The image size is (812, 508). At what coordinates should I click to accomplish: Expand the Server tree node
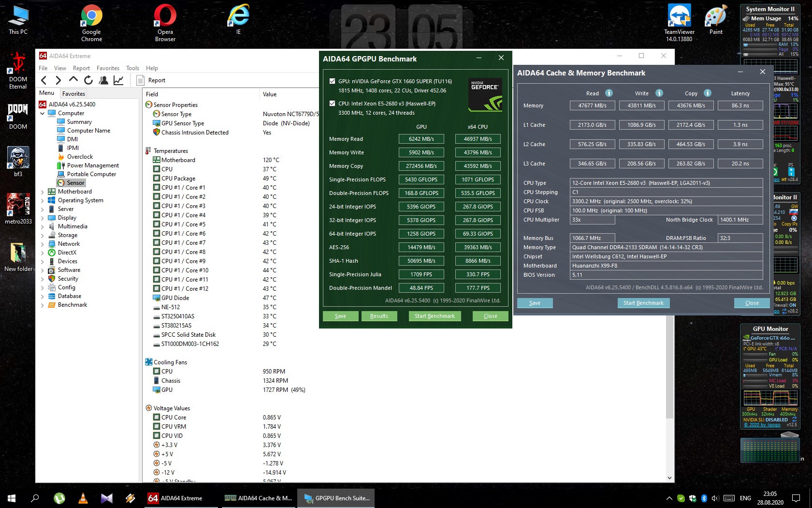(x=42, y=209)
